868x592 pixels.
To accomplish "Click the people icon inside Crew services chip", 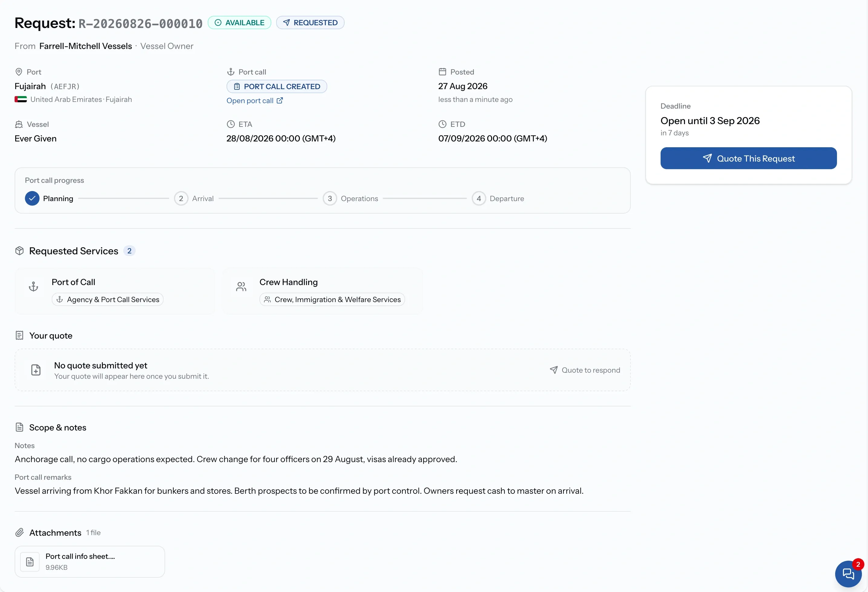I will pos(267,300).
